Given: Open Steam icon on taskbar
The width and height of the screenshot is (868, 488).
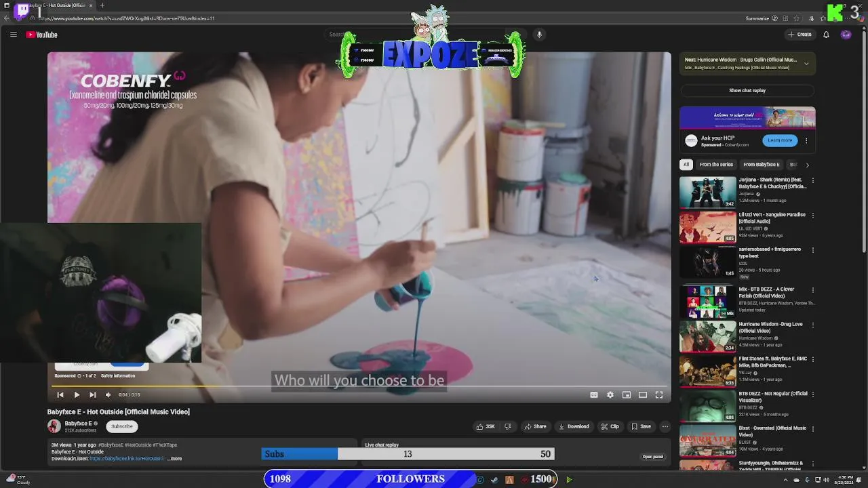Looking at the screenshot, I should tap(494, 480).
